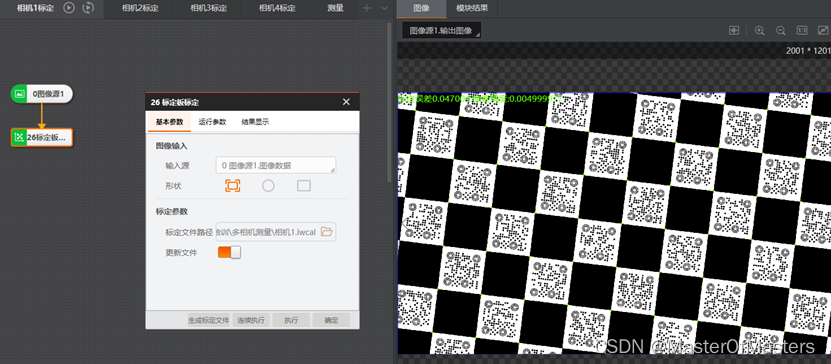
Task: Open the 模块结果 tab
Action: 472,8
